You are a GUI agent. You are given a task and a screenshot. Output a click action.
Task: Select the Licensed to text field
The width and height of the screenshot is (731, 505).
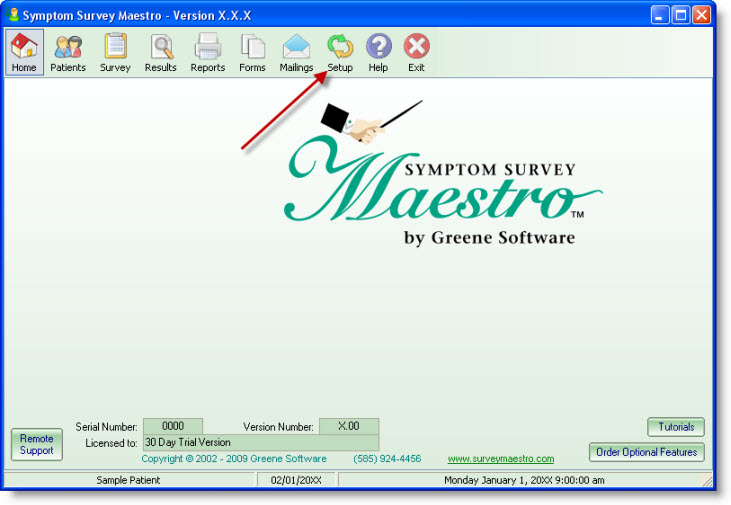coord(260,442)
